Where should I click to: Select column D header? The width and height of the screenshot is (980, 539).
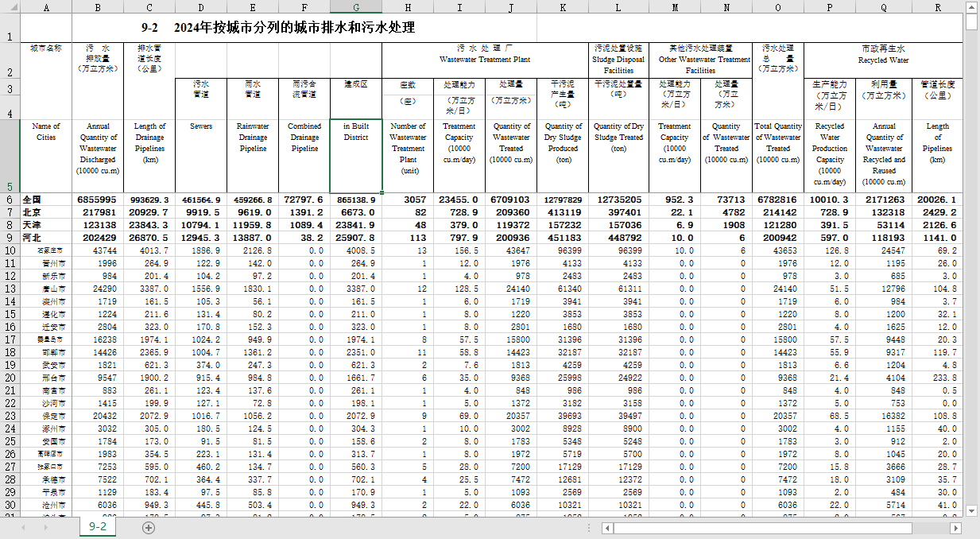tap(201, 7)
